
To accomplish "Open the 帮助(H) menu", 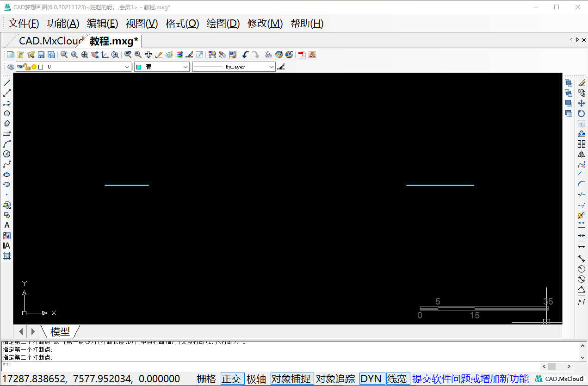I will point(307,24).
